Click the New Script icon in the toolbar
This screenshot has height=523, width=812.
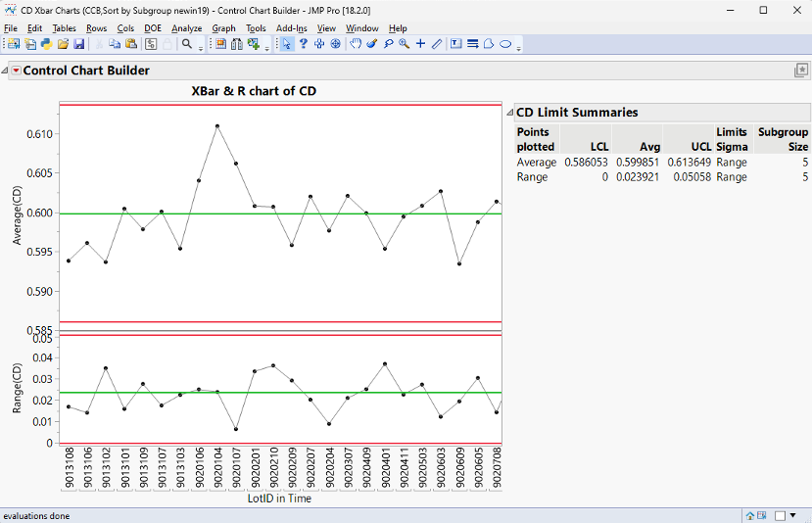30,44
